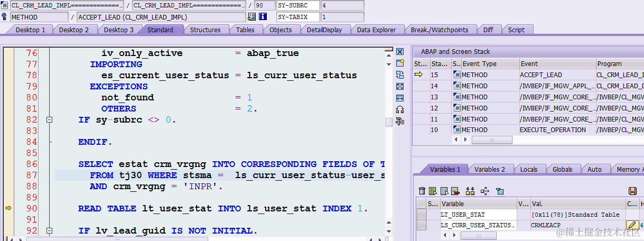The width and height of the screenshot is (644, 241).
Task: Click the headset services icon
Action: pyautogui.click(x=400, y=109)
